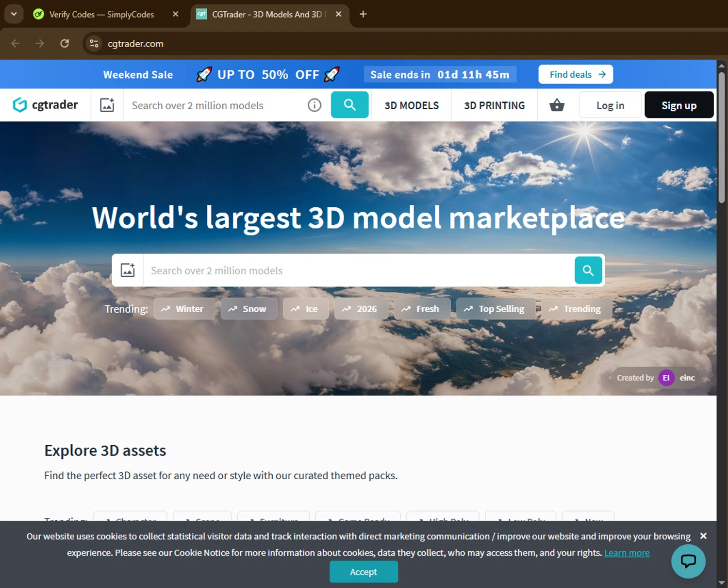Select the CGTrader 3D Models tab

tap(270, 14)
